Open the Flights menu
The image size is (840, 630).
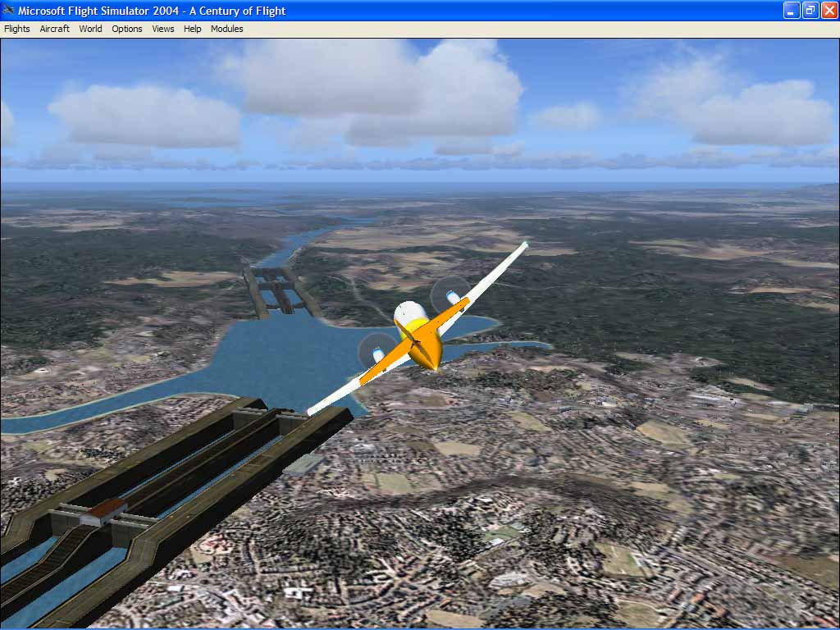tap(17, 29)
